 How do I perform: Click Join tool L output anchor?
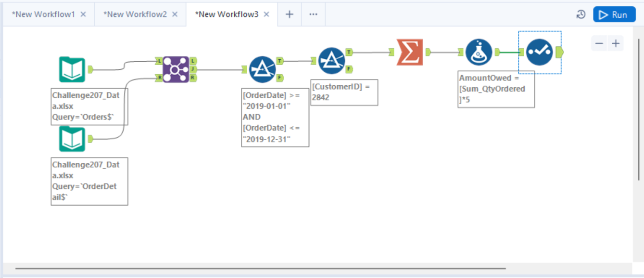193,61
